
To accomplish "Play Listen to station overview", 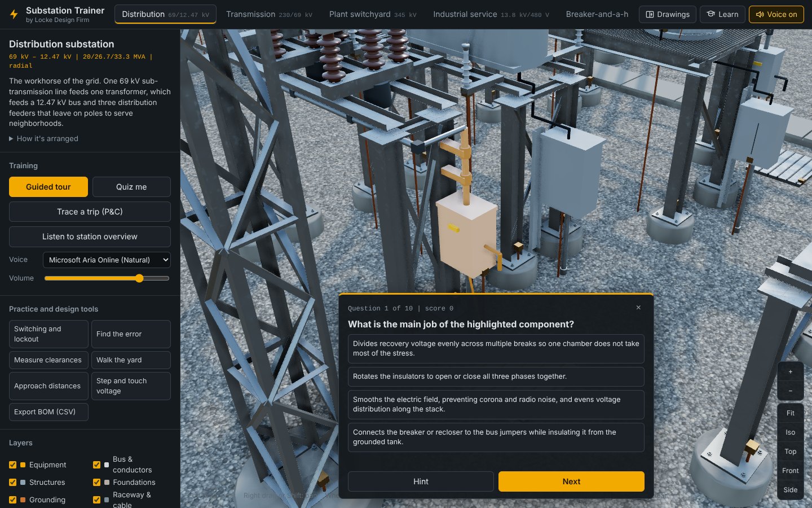I will (x=90, y=237).
